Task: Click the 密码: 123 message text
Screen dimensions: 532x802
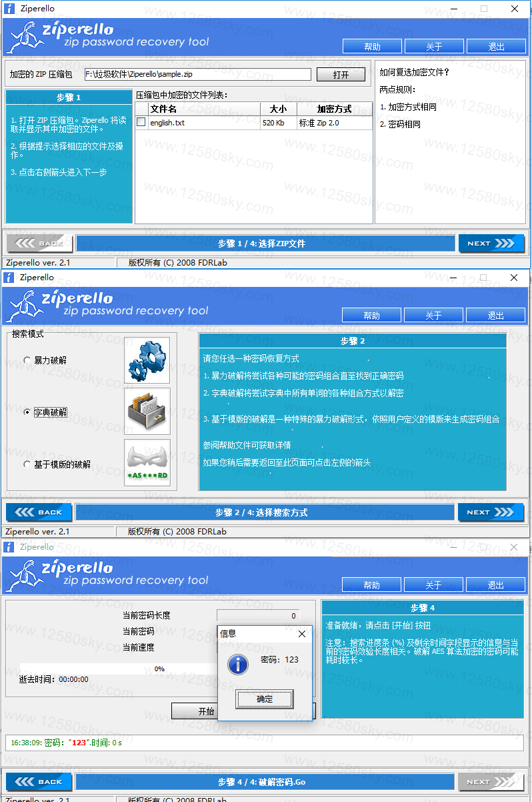Action: pyautogui.click(x=279, y=660)
